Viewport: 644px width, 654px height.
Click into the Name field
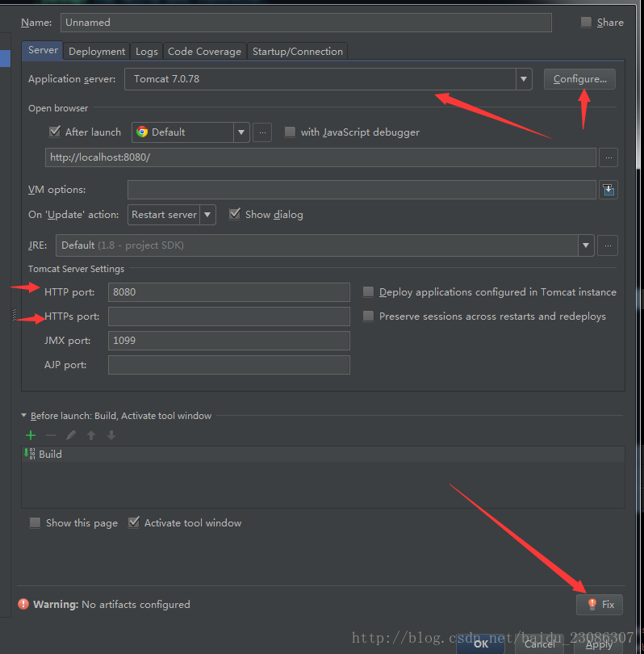tap(306, 23)
